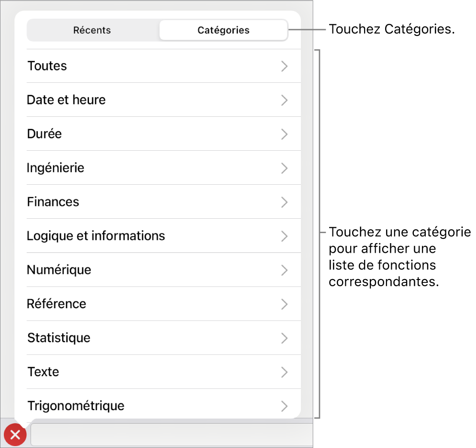This screenshot has width=476, height=448.
Task: Open the Date et heure category
Action: [66, 100]
